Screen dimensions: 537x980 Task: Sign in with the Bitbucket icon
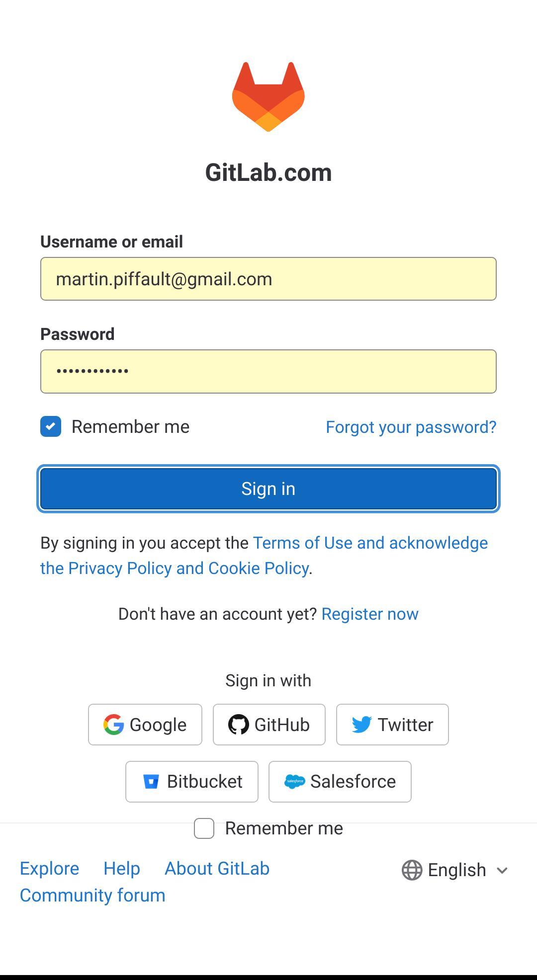[152, 781]
